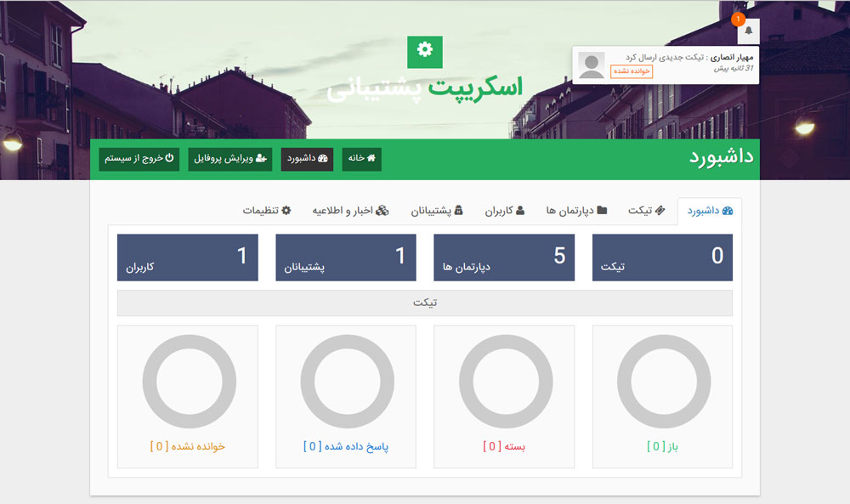
Task: Click the بسته closed tickets ring chart
Action: [x=506, y=382]
